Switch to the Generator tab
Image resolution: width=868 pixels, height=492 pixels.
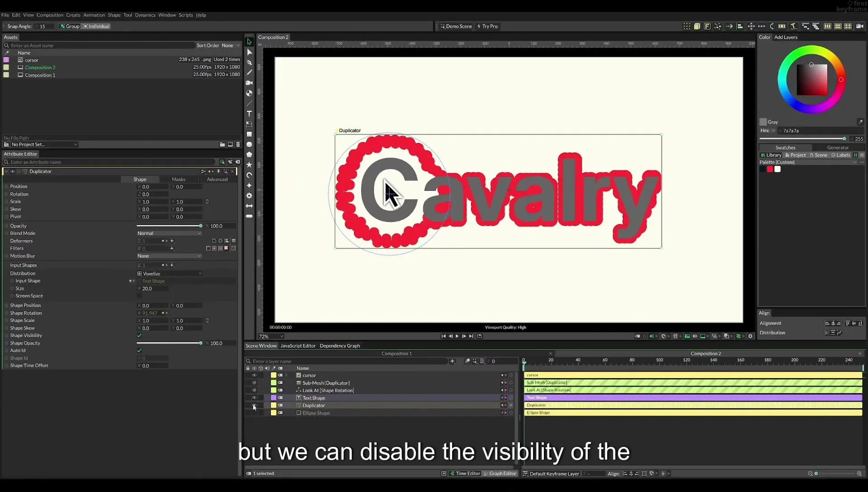pyautogui.click(x=838, y=147)
